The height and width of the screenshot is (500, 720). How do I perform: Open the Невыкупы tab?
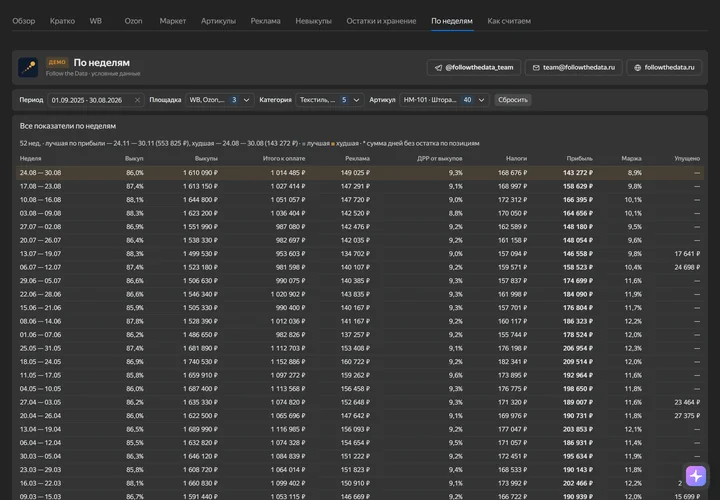coord(313,21)
